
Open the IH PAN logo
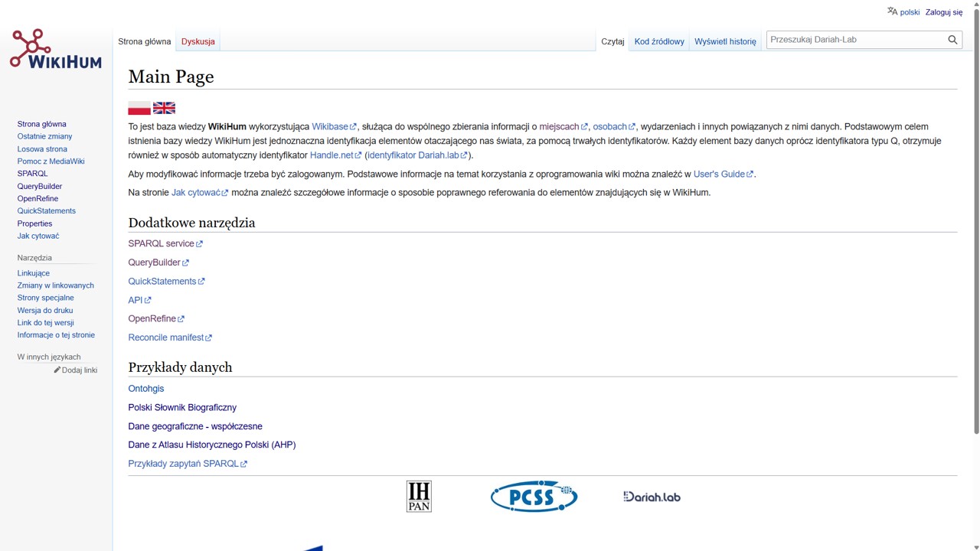point(419,497)
